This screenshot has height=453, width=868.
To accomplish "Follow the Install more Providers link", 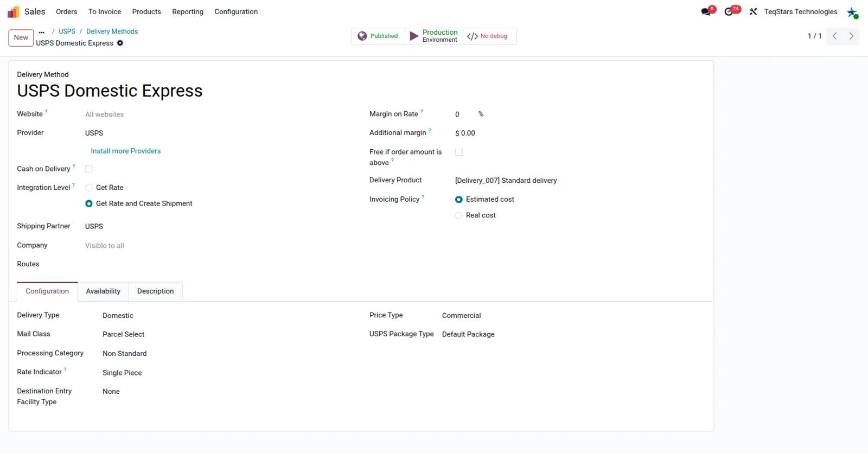I will [x=126, y=151].
